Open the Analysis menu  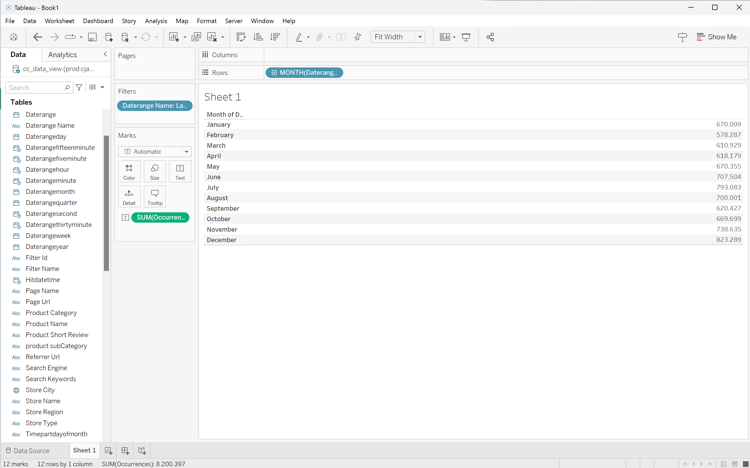[156, 21]
